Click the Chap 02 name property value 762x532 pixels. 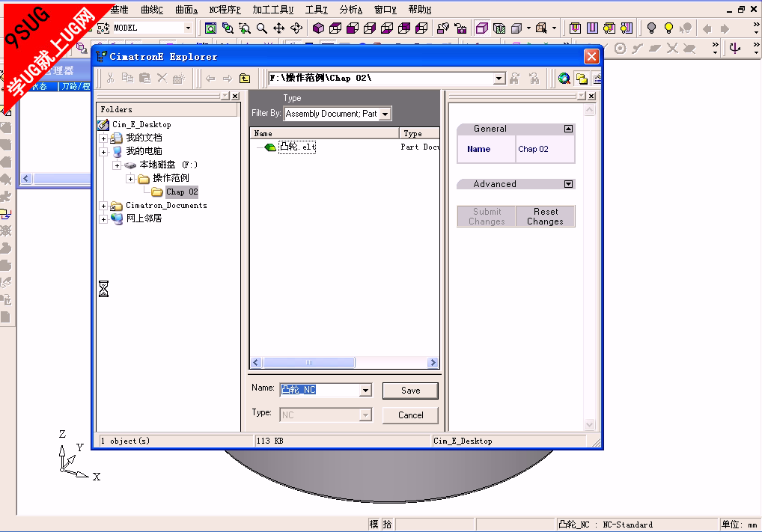tap(533, 149)
